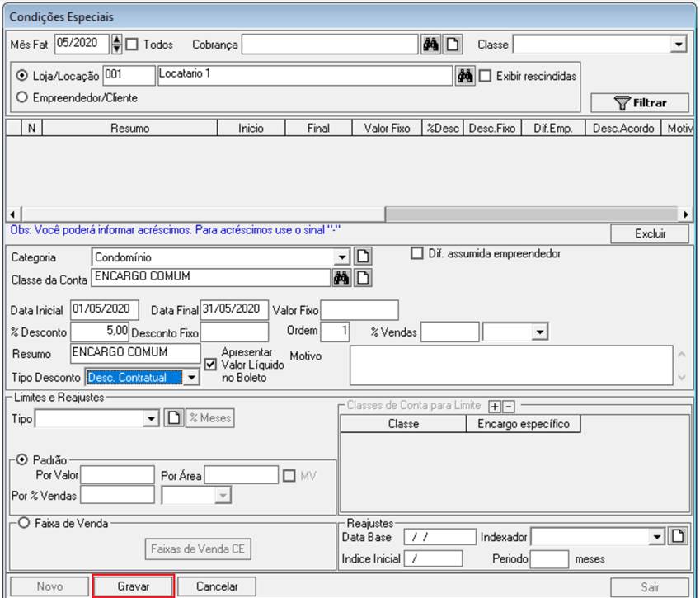Check Dif. assumida empreendedor
Screen dimensions: 700x598
(417, 253)
